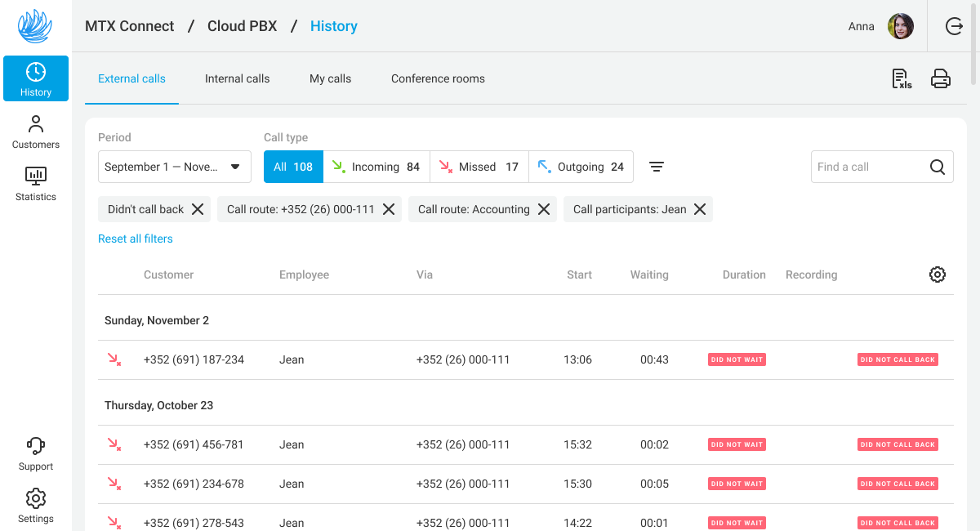
Task: Go to Cloud PBX breadcrumb
Action: point(242,26)
